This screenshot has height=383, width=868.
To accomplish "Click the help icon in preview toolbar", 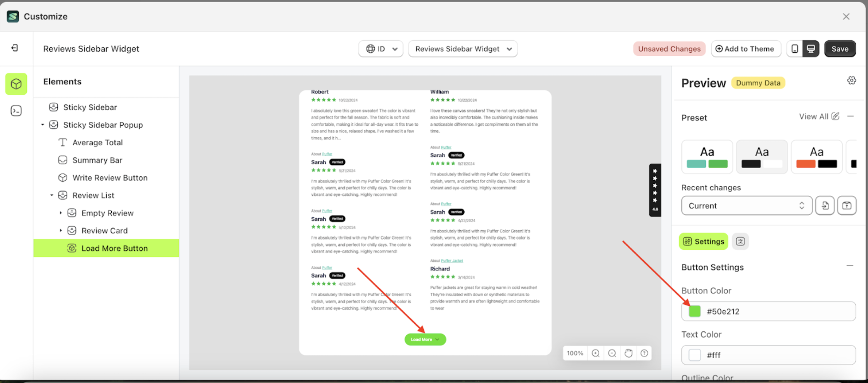I will 644,353.
